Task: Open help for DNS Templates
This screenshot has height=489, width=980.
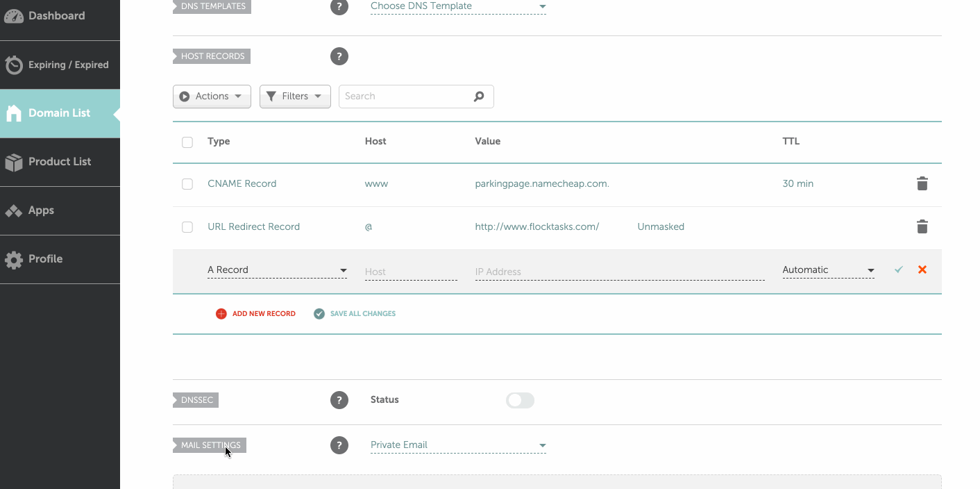Action: 339,7
